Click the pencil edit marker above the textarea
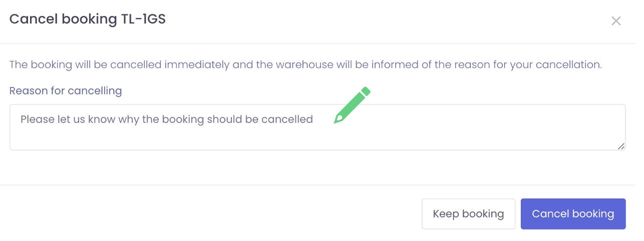 (352, 105)
